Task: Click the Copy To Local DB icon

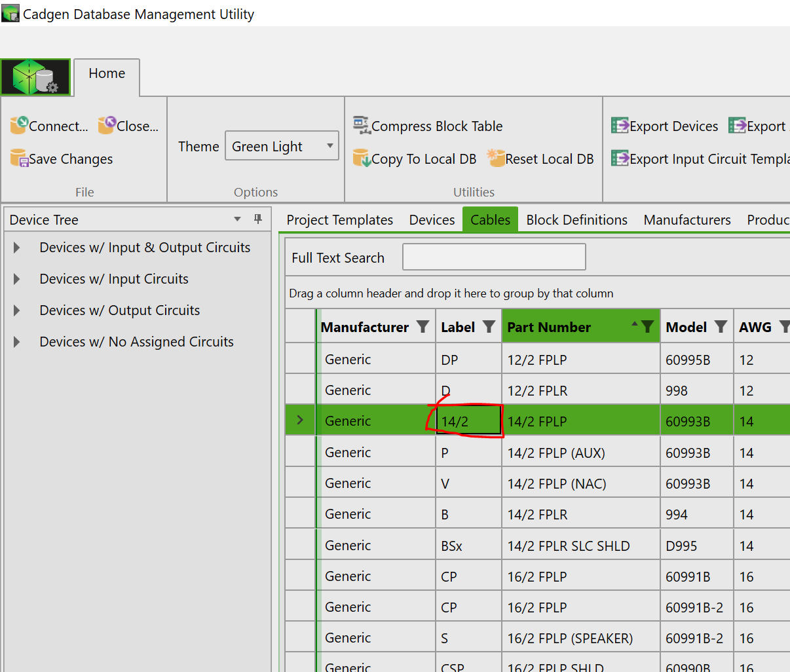Action: click(x=362, y=158)
